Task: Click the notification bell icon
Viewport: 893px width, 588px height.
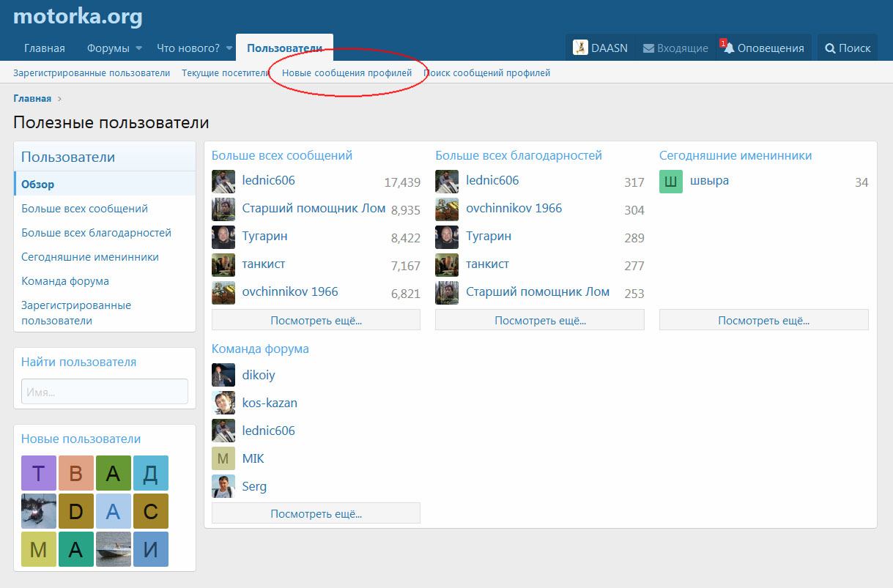Action: [729, 48]
